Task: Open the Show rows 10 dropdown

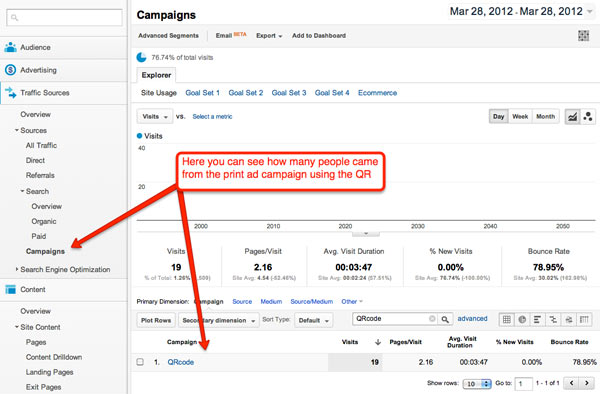Action: [x=476, y=383]
